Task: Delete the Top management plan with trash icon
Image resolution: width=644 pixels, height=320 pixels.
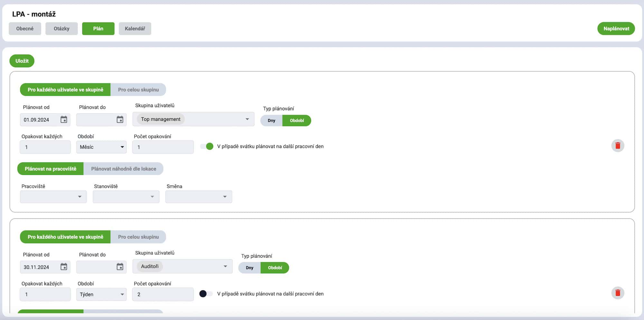Action: [618, 146]
